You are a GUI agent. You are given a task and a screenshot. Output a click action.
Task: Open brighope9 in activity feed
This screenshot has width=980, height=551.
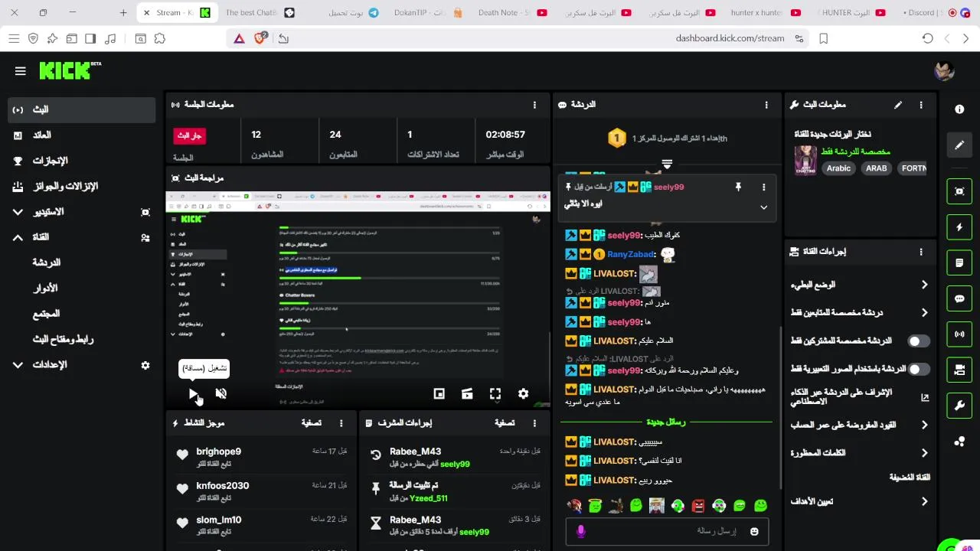218,452
